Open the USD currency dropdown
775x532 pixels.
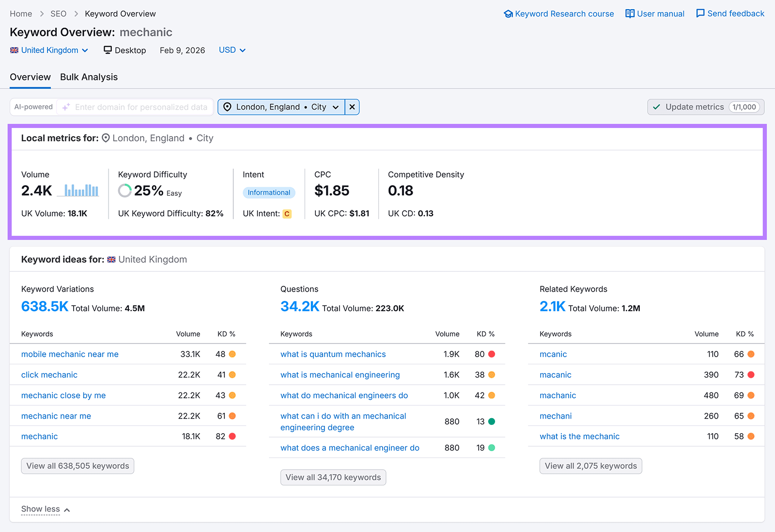point(232,50)
